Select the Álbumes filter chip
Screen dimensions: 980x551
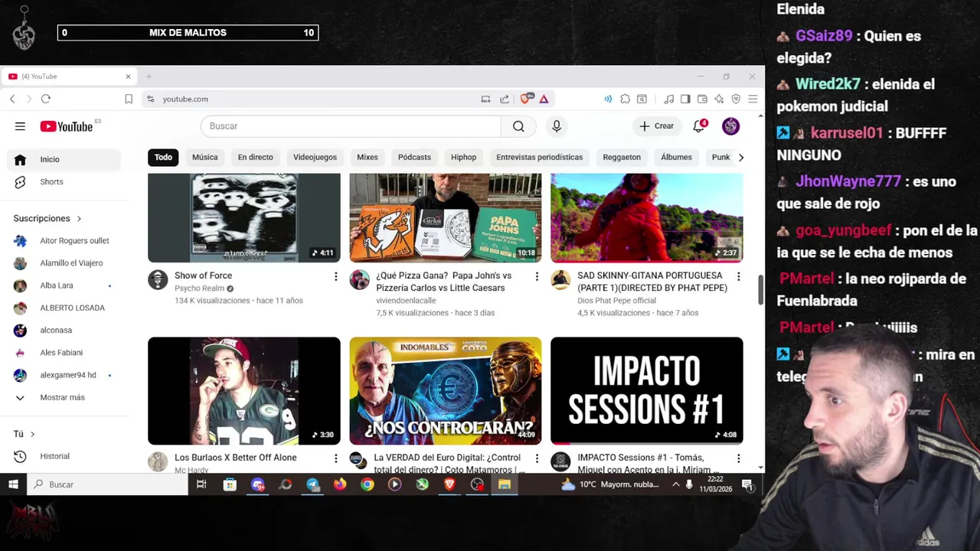[x=676, y=157]
